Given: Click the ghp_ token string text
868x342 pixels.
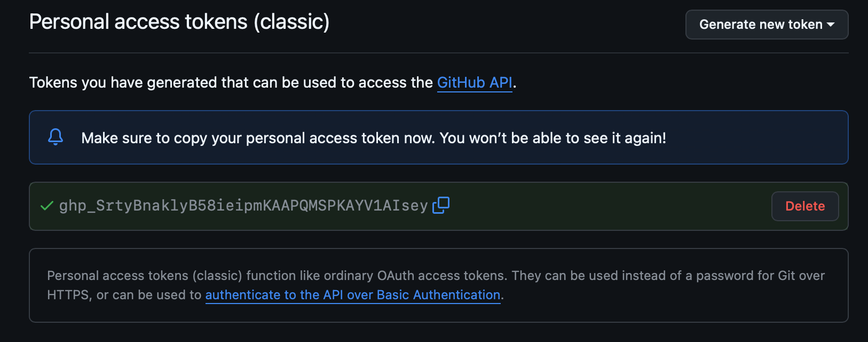Looking at the screenshot, I should click(x=243, y=206).
